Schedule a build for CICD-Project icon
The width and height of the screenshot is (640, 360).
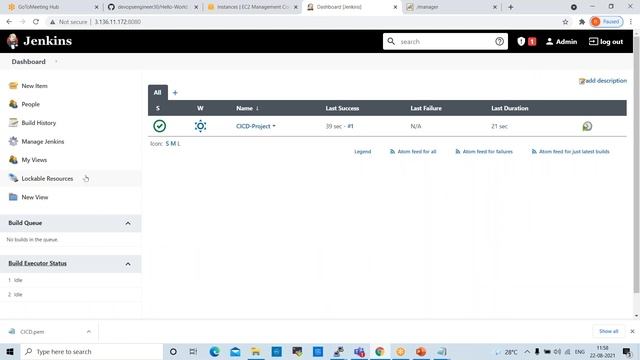point(587,126)
